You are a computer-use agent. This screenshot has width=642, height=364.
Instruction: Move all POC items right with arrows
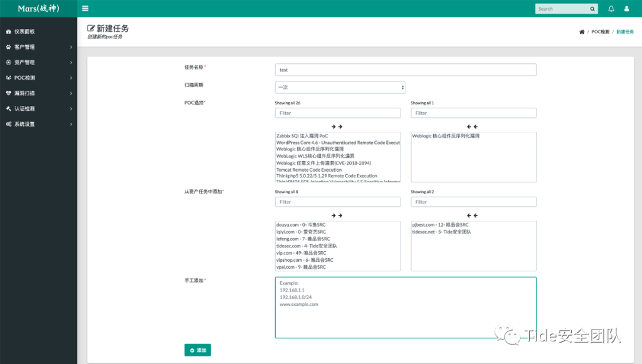(x=337, y=127)
